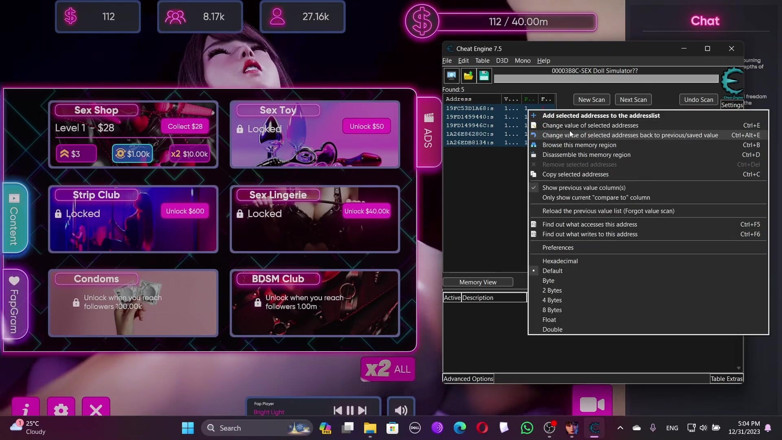Viewport: 782px width, 440px height.
Task: Open the Dell app from the taskbar
Action: [415, 428]
